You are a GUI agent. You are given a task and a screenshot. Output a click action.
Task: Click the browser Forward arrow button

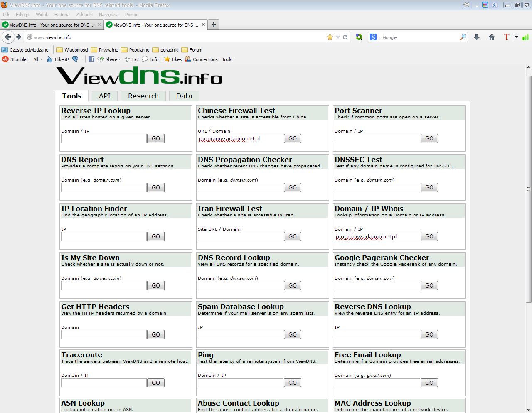coord(19,37)
